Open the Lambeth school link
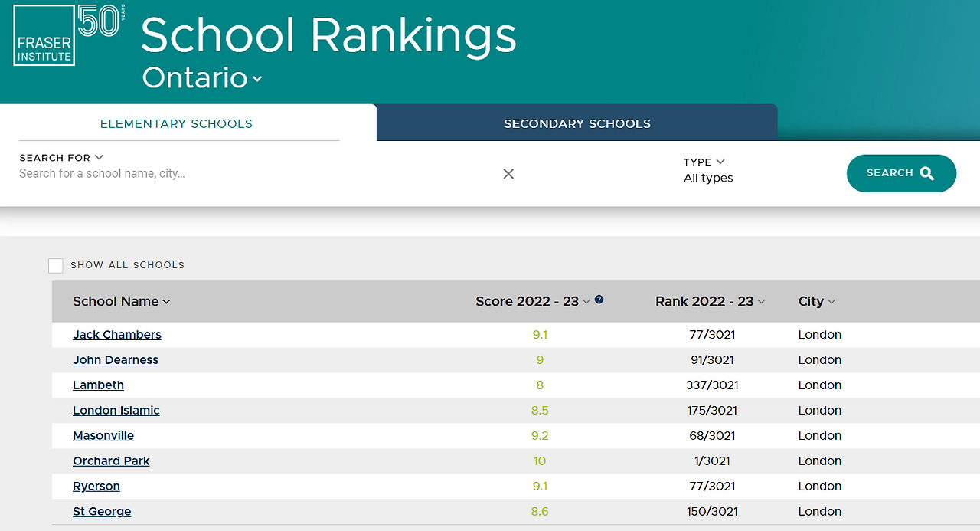 pyautogui.click(x=98, y=385)
